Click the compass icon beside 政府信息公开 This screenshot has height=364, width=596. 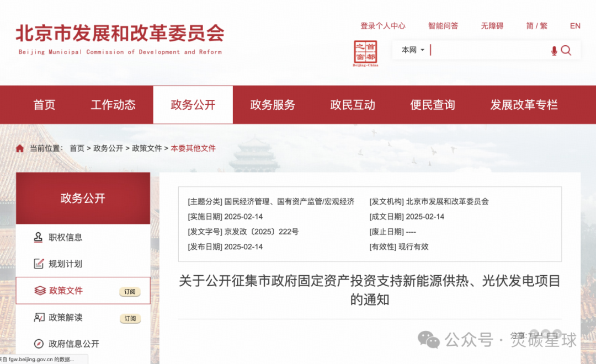tap(39, 344)
